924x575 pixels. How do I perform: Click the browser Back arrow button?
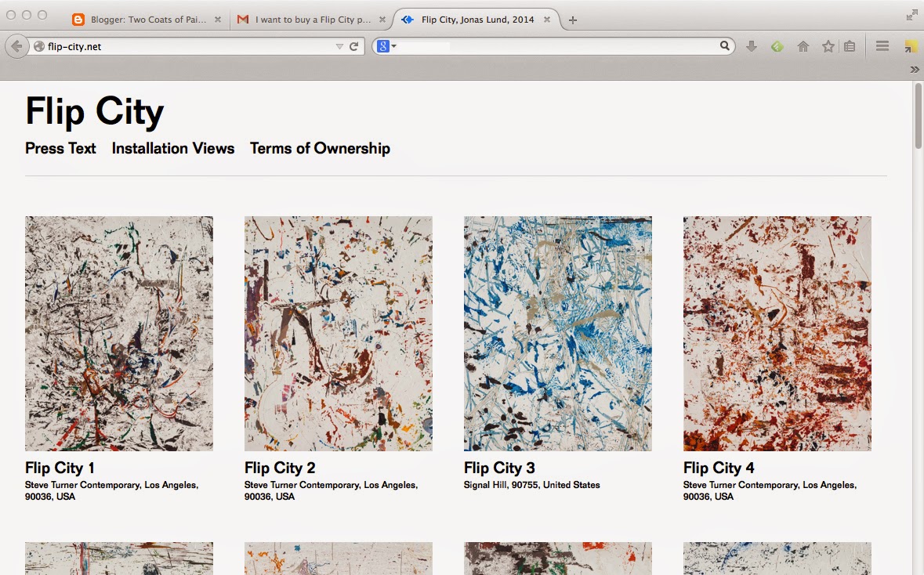coord(16,47)
